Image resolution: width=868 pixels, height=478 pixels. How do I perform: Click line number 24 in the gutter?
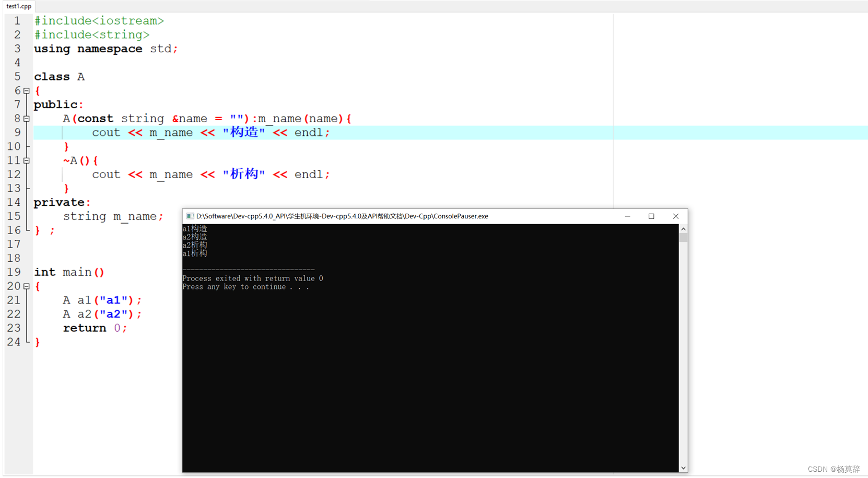tap(14, 342)
